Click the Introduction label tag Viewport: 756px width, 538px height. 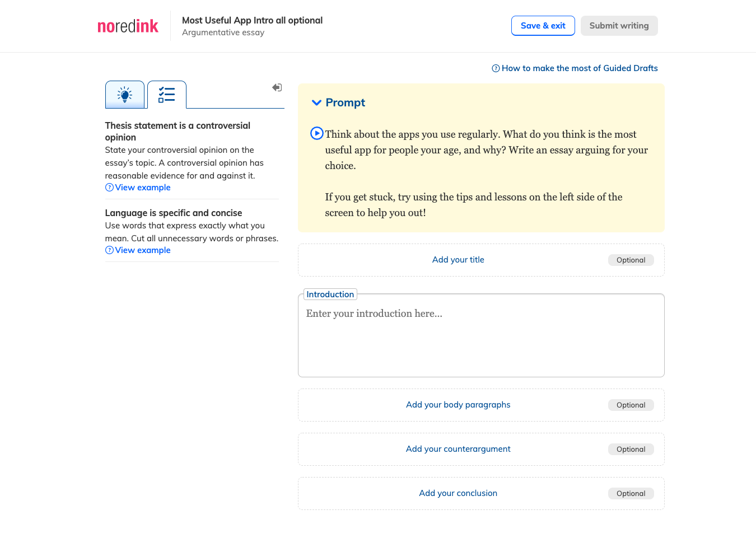point(330,294)
